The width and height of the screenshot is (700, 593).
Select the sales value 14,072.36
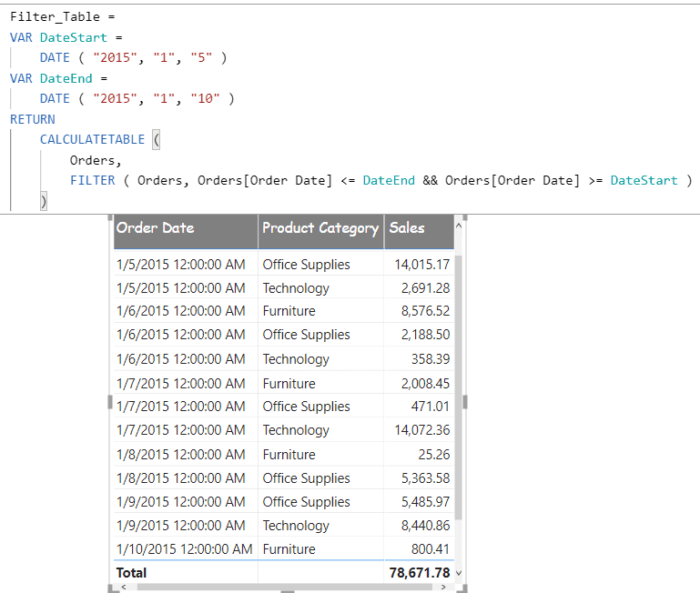[421, 430]
